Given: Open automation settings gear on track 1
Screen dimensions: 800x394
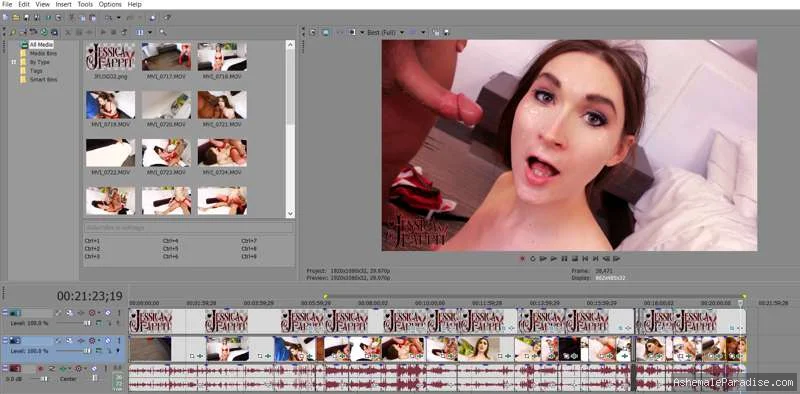Looking at the screenshot, I should (92, 312).
